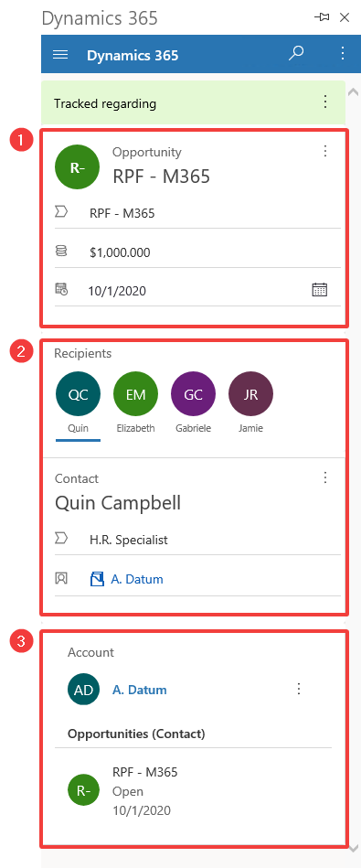Viewport: 361px width, 868px height.
Task: Click the account entity icon before A. Datum
Action: (97, 579)
